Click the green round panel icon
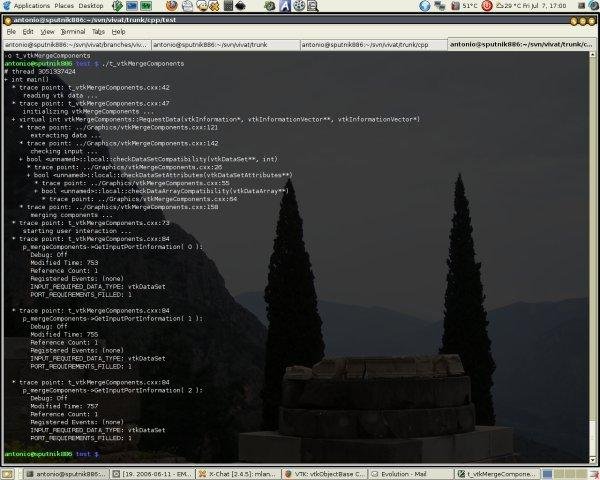 pos(270,6)
